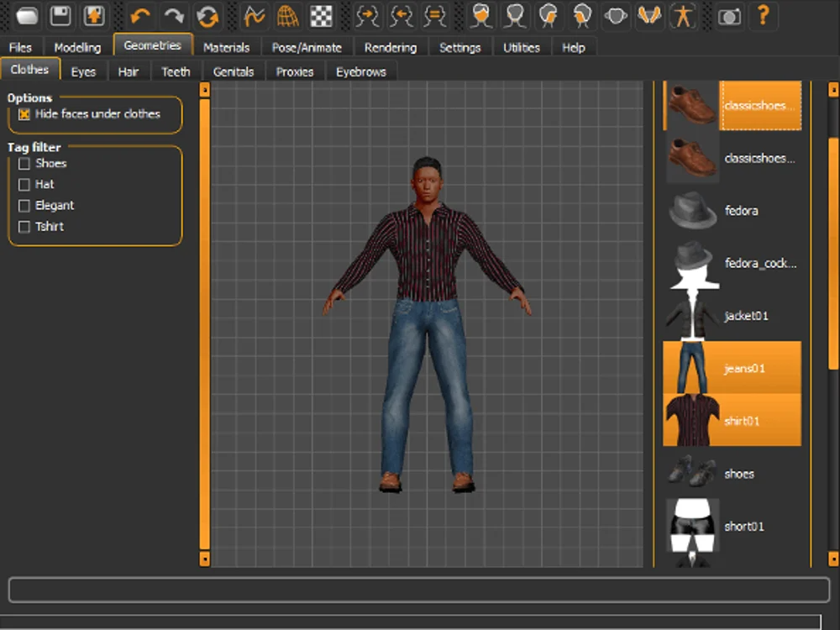Click the clothes list scrollbar down arrow

(x=833, y=558)
